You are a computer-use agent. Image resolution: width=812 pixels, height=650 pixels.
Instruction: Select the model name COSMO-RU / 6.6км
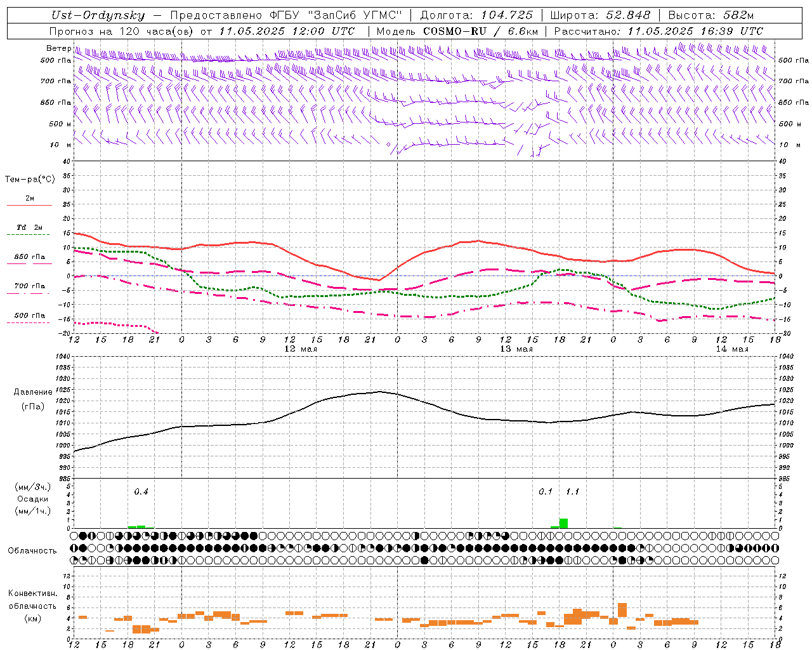480,31
